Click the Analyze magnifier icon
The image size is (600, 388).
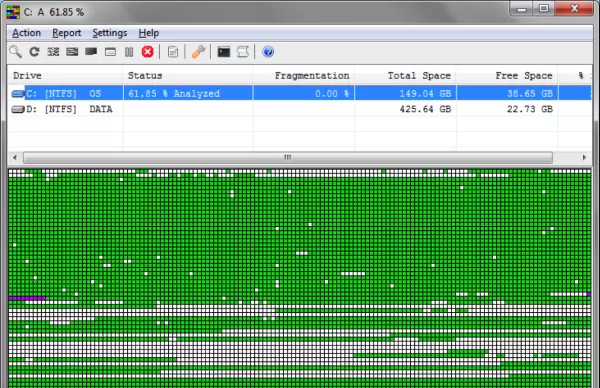pyautogui.click(x=15, y=52)
